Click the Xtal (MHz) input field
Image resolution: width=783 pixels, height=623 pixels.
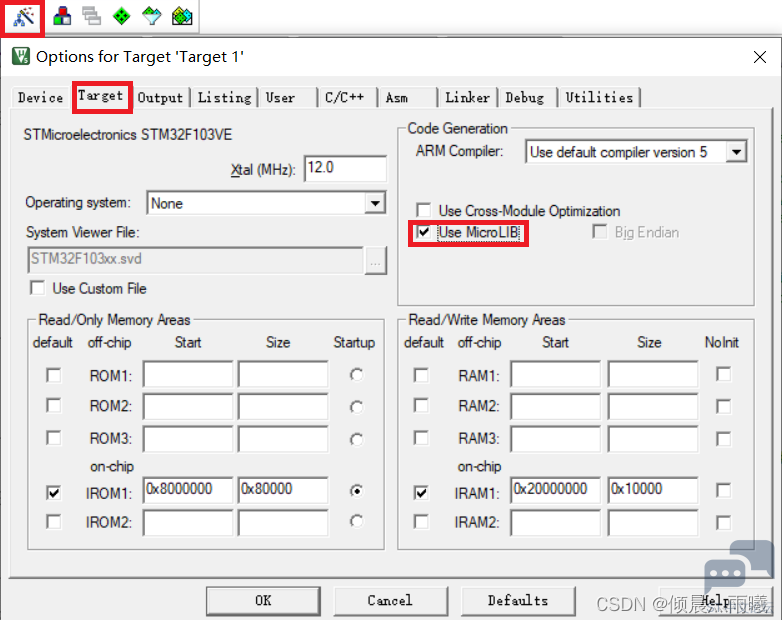click(x=346, y=168)
